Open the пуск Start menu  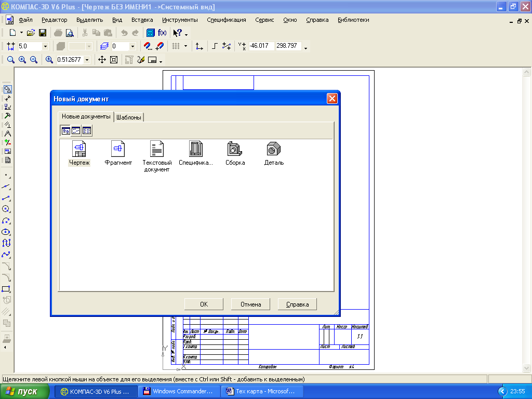[25, 392]
